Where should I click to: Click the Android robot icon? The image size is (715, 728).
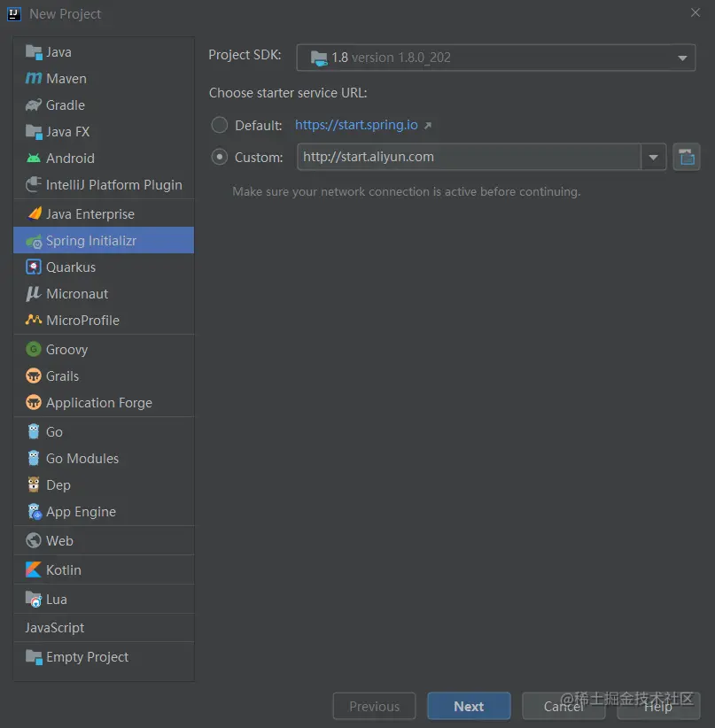34,159
